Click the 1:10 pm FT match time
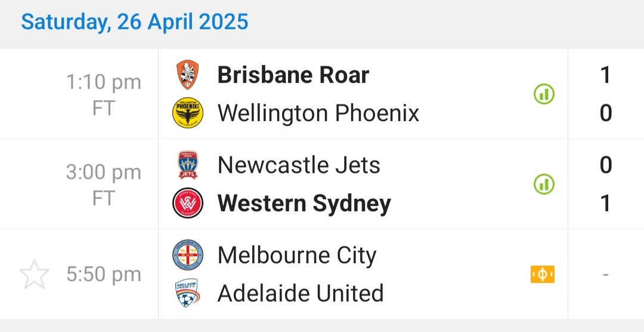This screenshot has width=644, height=332. (104, 94)
